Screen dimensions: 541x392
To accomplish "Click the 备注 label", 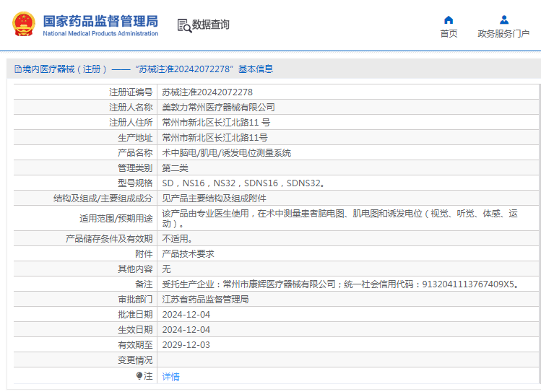I will coord(144,284).
